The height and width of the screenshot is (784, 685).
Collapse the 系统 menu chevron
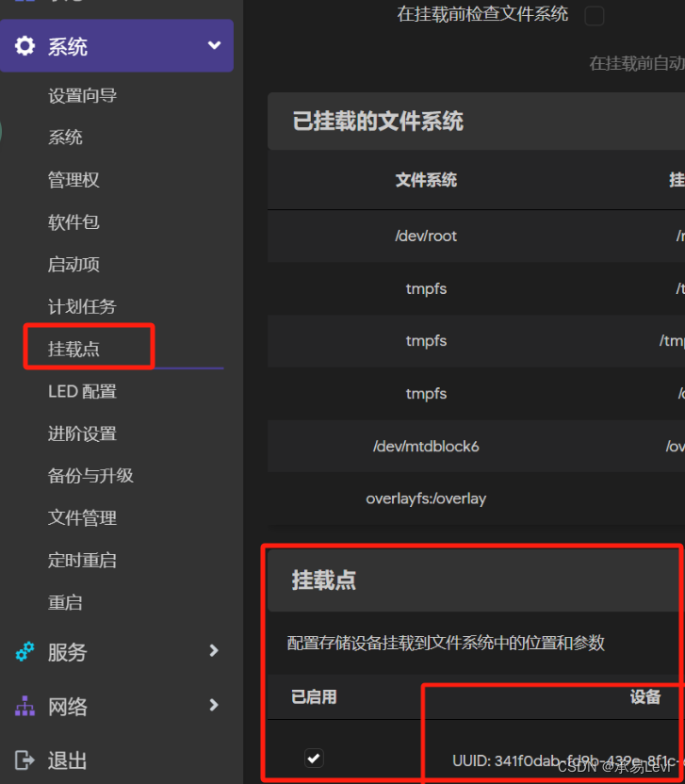(214, 45)
